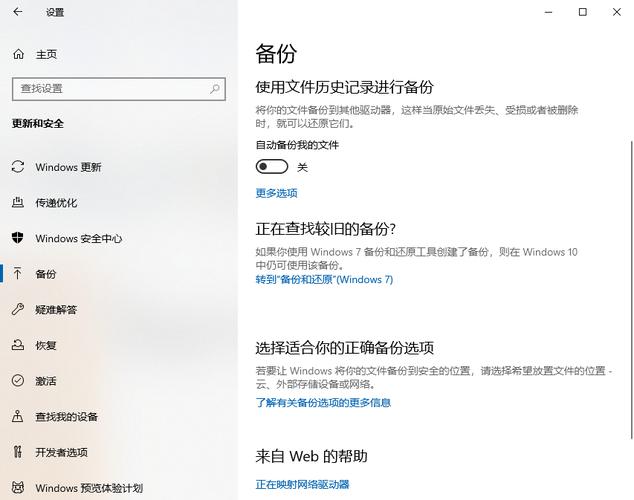Click the 更新和安全 section heading
The height and width of the screenshot is (500, 634).
click(x=38, y=123)
